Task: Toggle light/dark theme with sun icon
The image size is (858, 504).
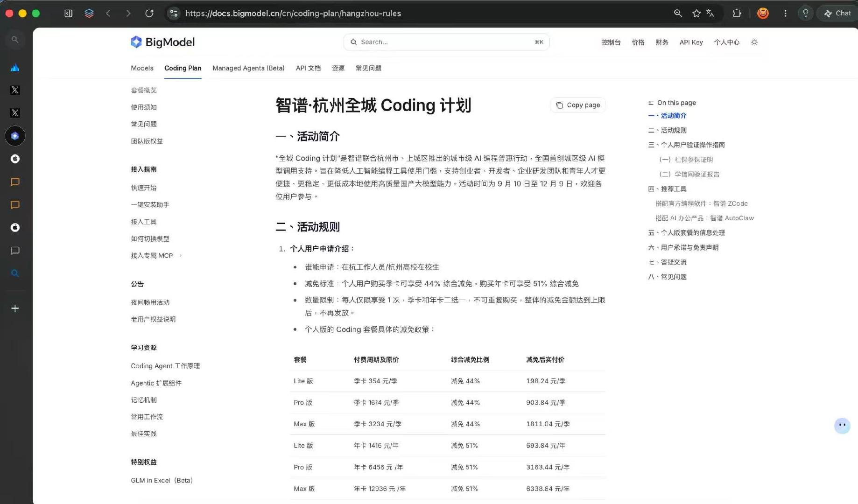Action: (x=754, y=42)
